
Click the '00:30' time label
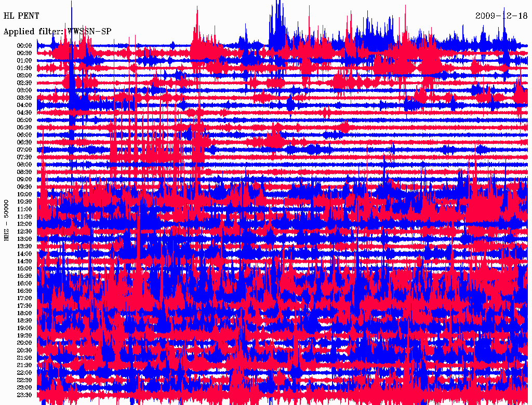tap(24, 53)
